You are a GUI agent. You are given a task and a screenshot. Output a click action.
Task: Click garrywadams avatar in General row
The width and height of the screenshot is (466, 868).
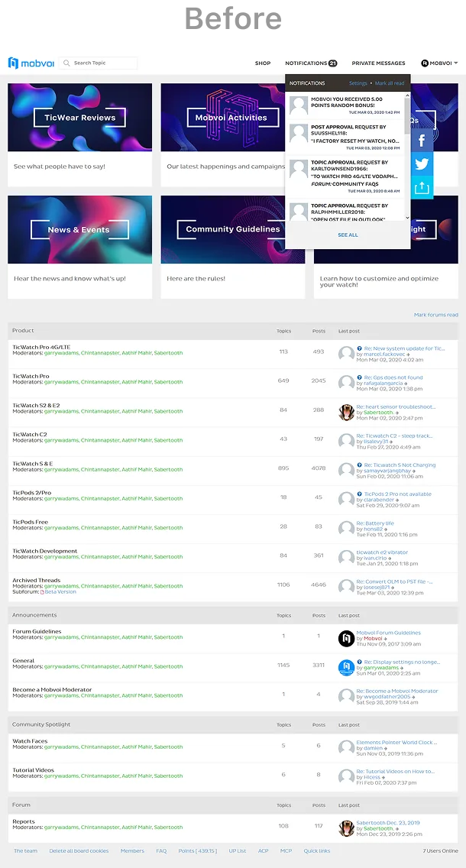pyautogui.click(x=347, y=668)
